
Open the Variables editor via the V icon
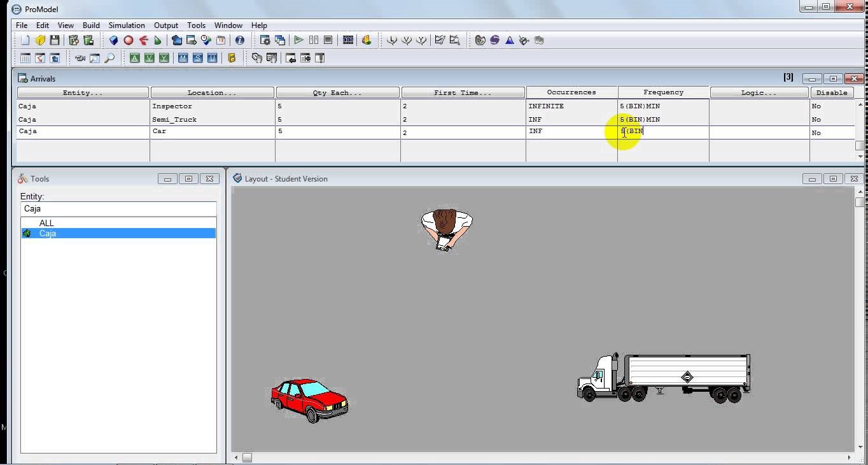pyautogui.click(x=148, y=57)
